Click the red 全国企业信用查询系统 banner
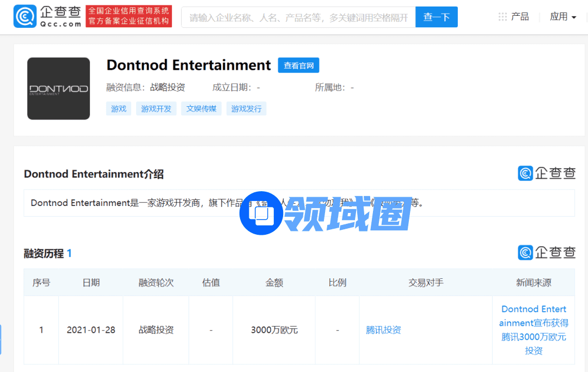This screenshot has width=588, height=372. [x=129, y=16]
